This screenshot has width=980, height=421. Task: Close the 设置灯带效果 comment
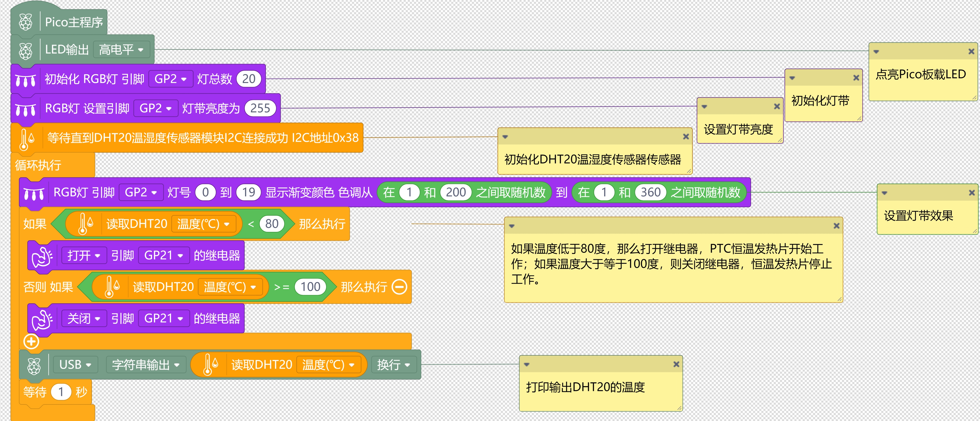coord(972,193)
